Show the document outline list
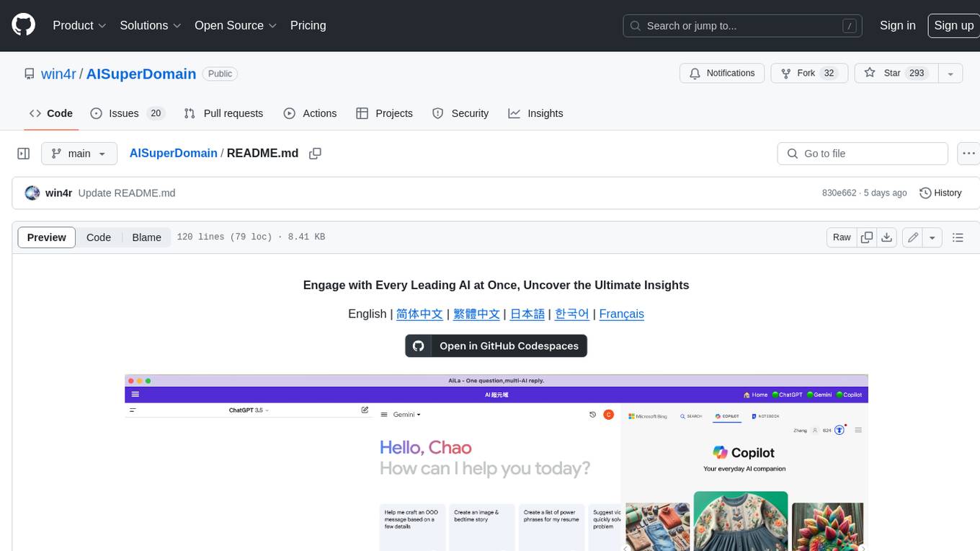Screen dimensions: 980x551 click(958, 237)
